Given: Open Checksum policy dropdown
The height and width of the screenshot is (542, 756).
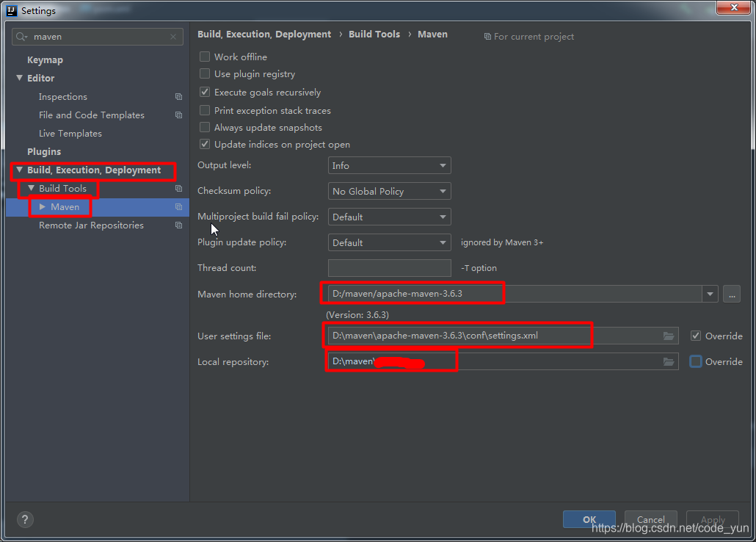Looking at the screenshot, I should coord(389,191).
